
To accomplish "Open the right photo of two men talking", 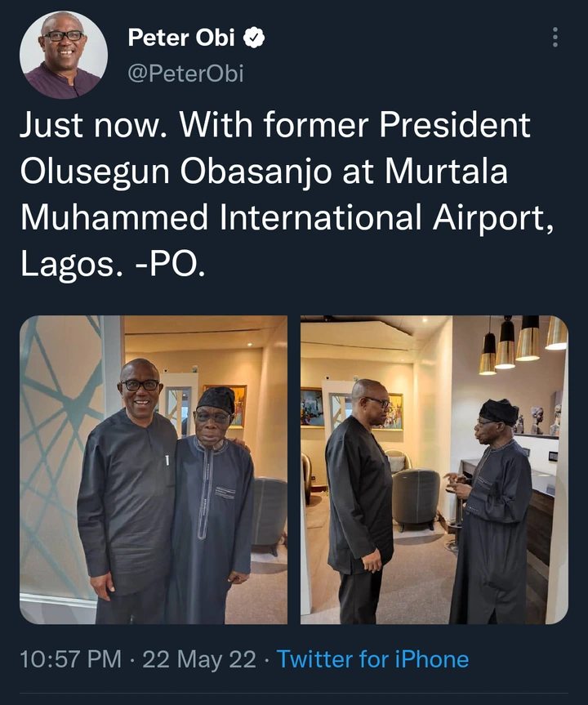I will click(x=434, y=470).
